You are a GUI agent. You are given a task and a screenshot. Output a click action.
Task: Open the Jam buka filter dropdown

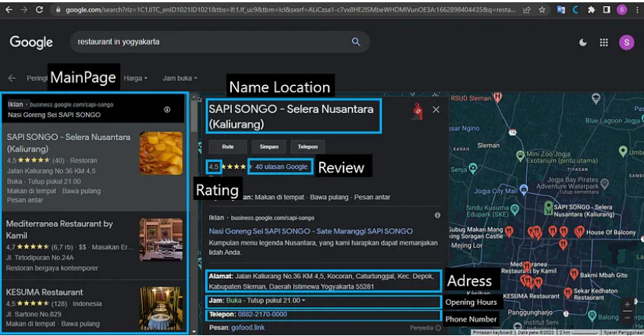pyautogui.click(x=180, y=78)
